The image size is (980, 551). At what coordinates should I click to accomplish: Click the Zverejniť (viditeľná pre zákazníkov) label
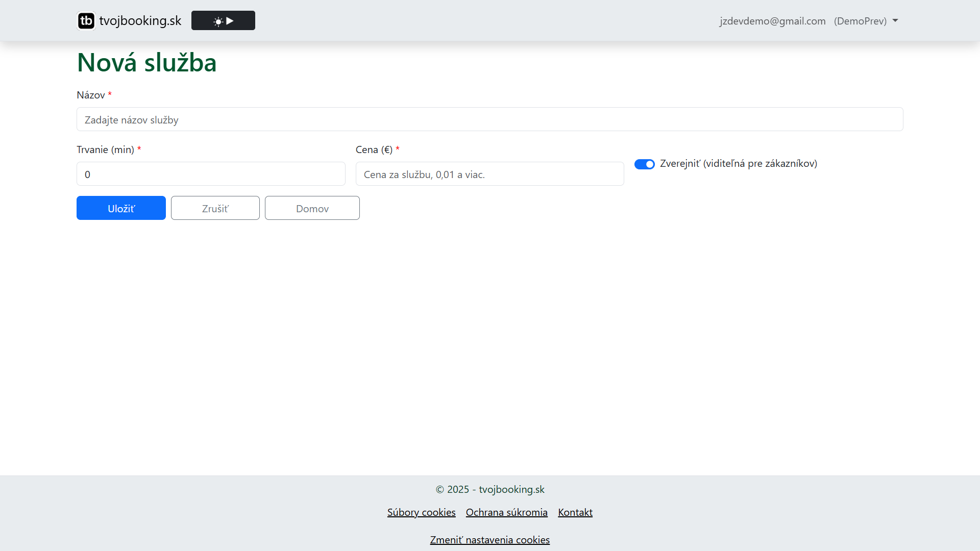[x=738, y=164]
